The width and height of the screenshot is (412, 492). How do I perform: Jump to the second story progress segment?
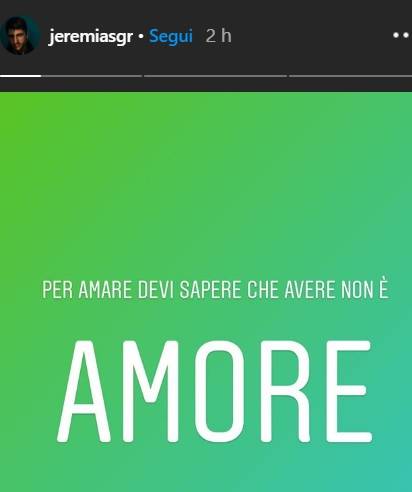[x=92, y=76]
